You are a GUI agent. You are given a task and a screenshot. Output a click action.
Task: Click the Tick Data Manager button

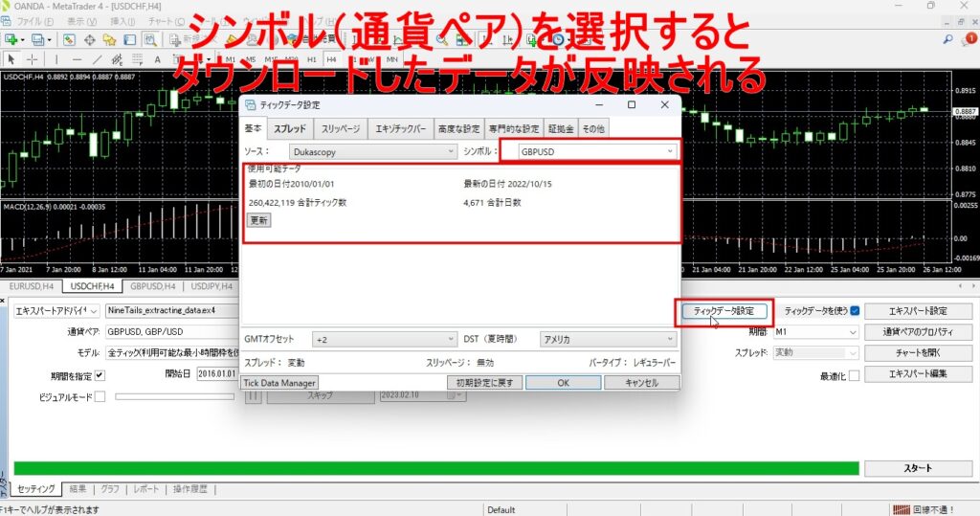[x=279, y=383]
